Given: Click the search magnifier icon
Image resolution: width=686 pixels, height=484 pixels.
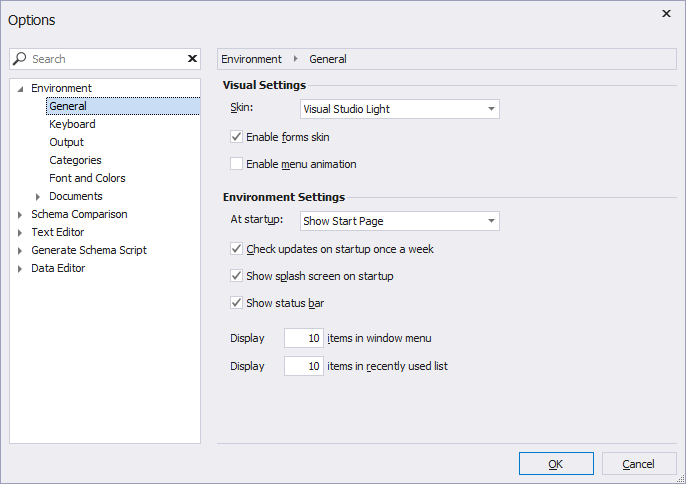Looking at the screenshot, I should pos(19,59).
